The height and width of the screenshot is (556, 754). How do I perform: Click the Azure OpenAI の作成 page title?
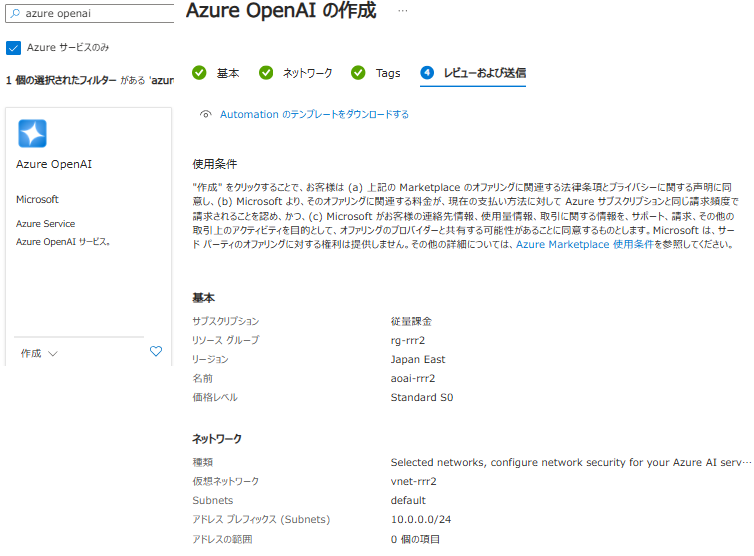[x=281, y=11]
